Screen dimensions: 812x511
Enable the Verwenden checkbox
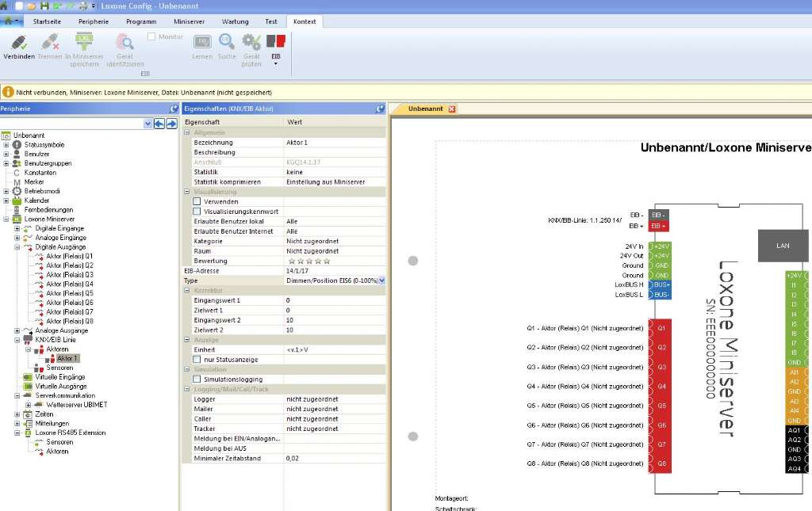[197, 201]
